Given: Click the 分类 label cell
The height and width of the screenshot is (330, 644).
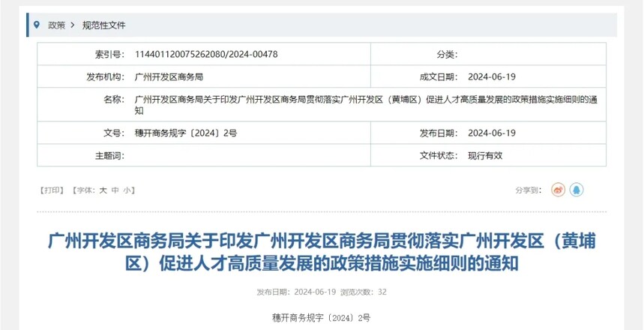Looking at the screenshot, I should pyautogui.click(x=447, y=54).
